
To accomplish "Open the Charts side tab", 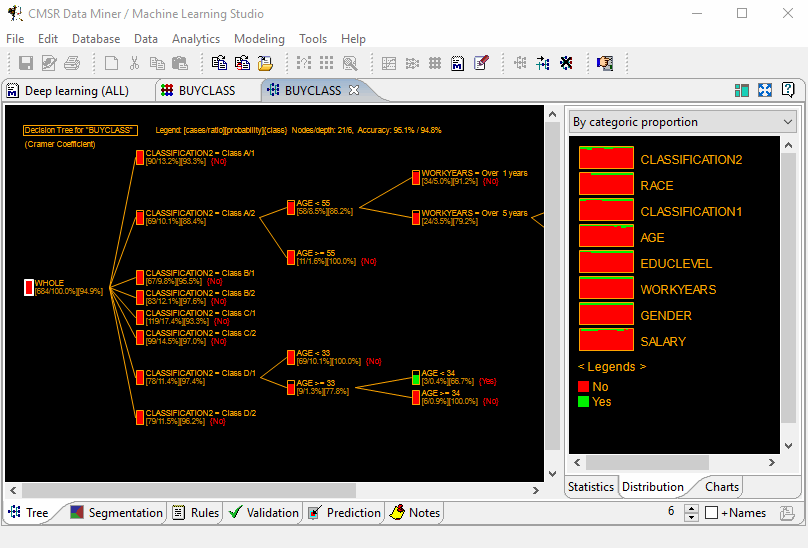I will pyautogui.click(x=721, y=487).
